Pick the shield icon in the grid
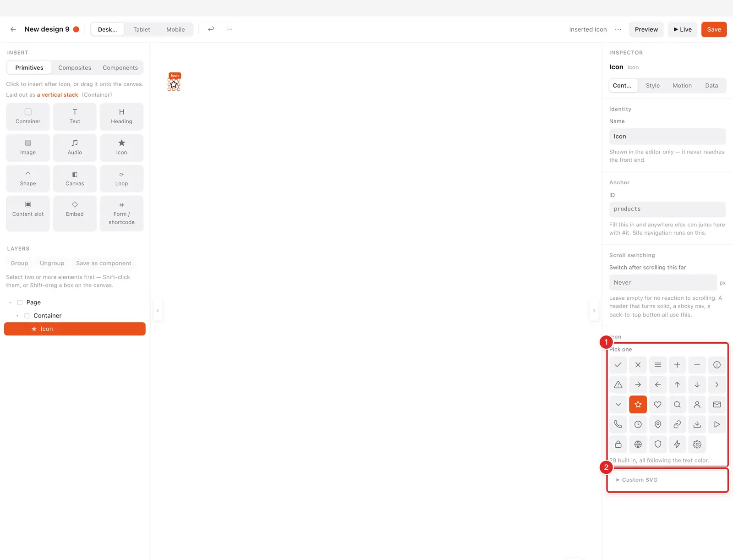Image resolution: width=733 pixels, height=560 pixels. point(658,444)
